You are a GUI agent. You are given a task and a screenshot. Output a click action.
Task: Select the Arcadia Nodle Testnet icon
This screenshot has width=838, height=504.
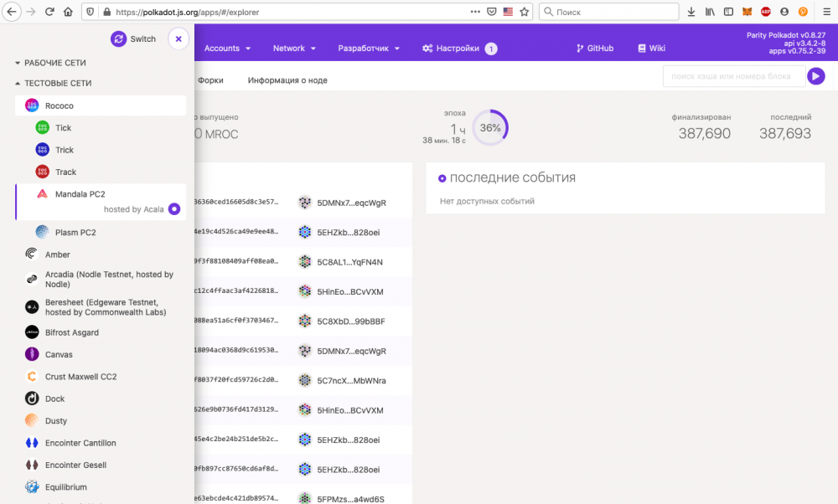tap(32, 279)
